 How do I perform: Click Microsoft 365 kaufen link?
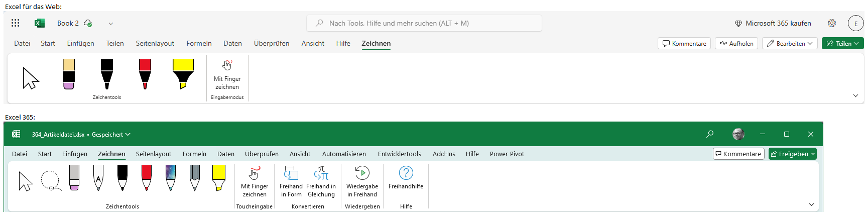(x=773, y=23)
